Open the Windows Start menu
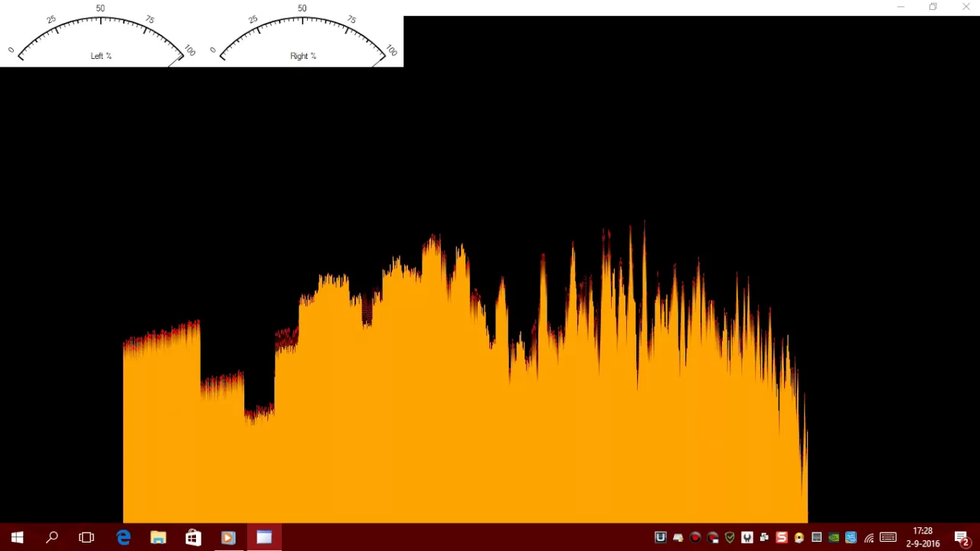Image resolution: width=980 pixels, height=551 pixels. tap(17, 538)
